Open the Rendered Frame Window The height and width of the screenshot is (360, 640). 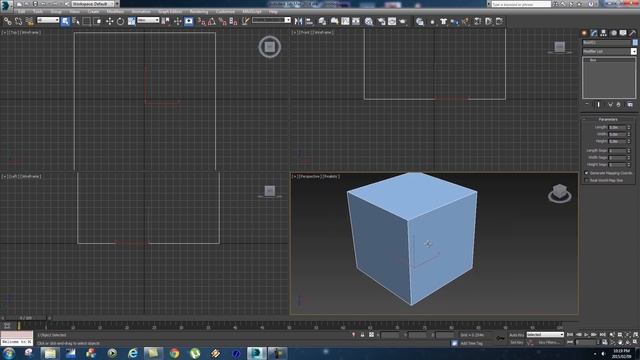392,21
